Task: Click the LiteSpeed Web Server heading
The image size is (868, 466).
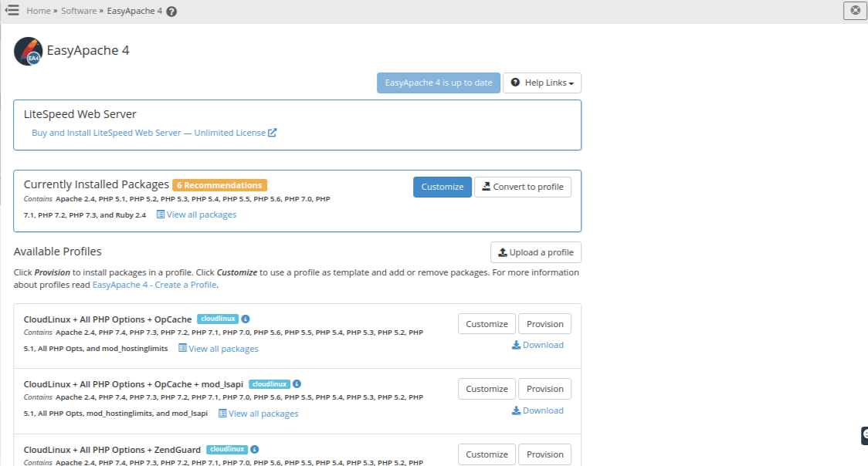Action: tap(80, 114)
